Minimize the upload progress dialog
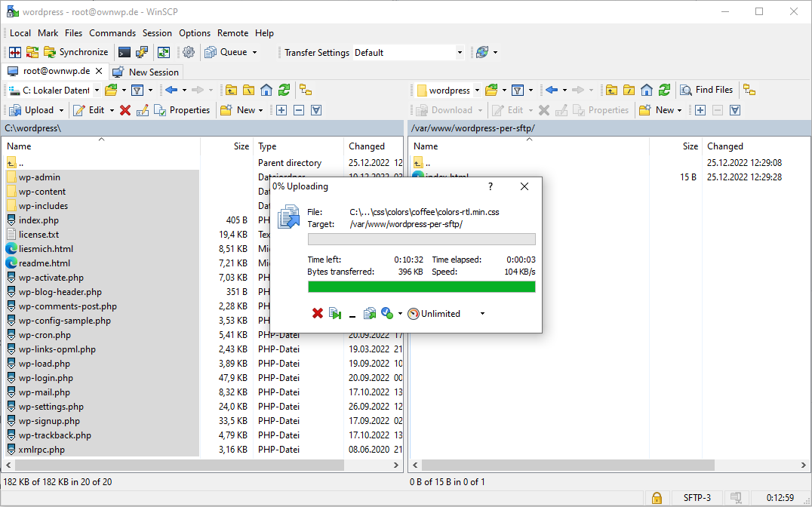Image resolution: width=812 pixels, height=507 pixels. tap(352, 313)
